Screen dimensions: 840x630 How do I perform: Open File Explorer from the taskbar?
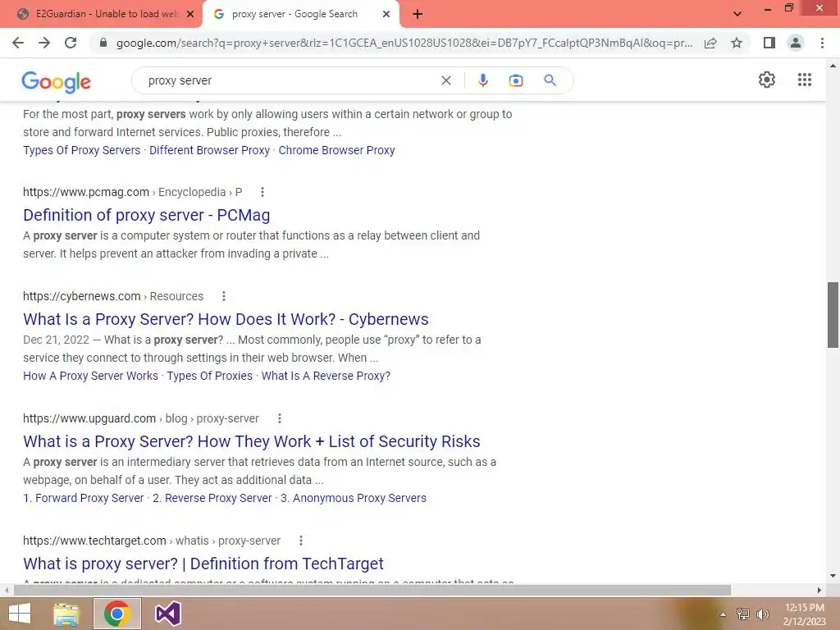coord(66,614)
